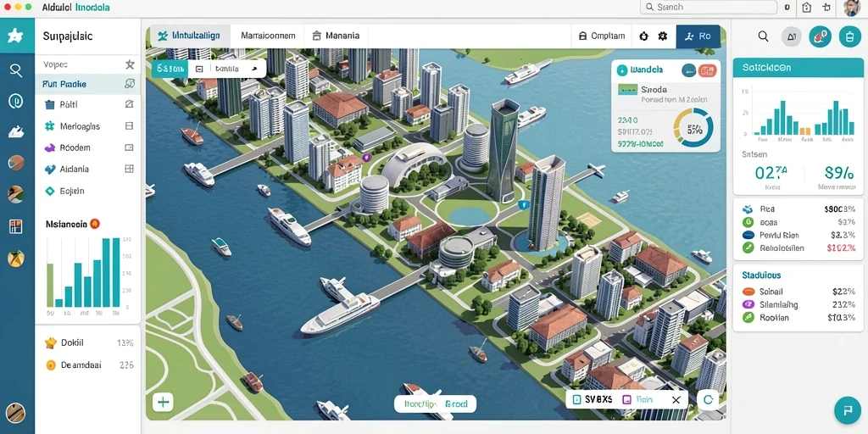Click the refresh icon at map bottom right
868x434 pixels.
point(708,399)
